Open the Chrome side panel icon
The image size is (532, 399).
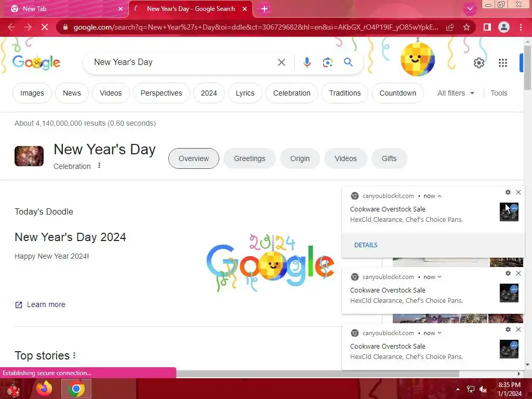pyautogui.click(x=487, y=27)
